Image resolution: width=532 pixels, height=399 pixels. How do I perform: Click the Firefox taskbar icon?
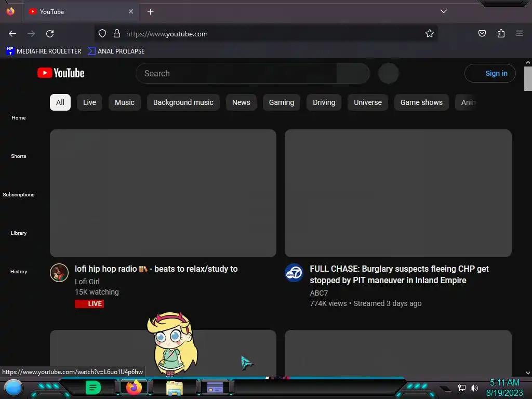(134, 388)
